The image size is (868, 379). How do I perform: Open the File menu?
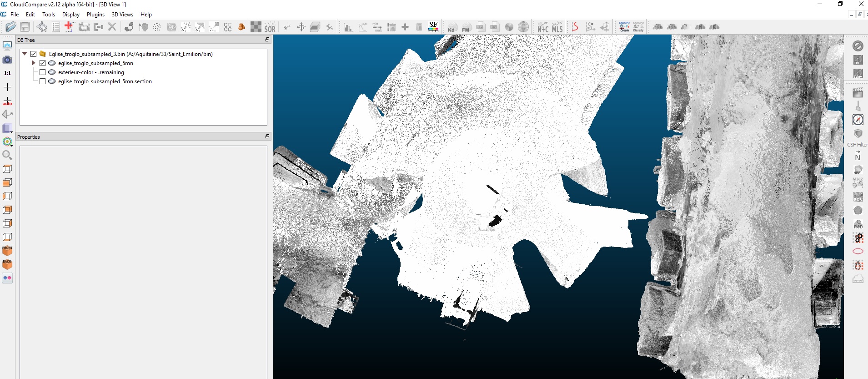pos(15,15)
